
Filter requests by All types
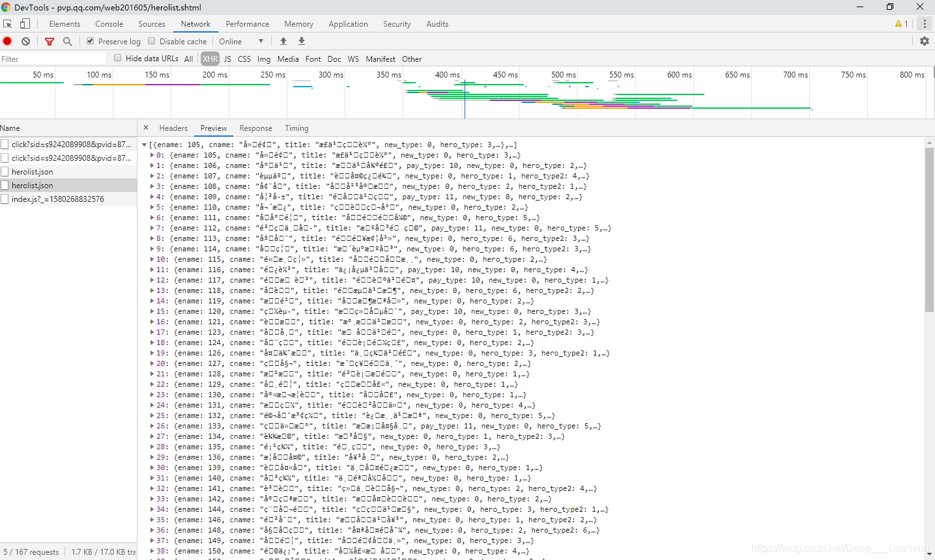click(189, 59)
